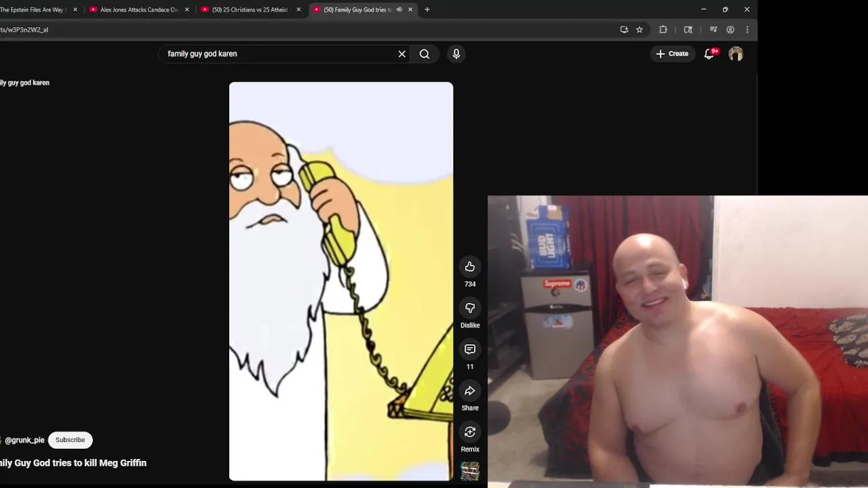868x488 pixels.
Task: Click the install app icon in address bar
Action: pyautogui.click(x=624, y=30)
